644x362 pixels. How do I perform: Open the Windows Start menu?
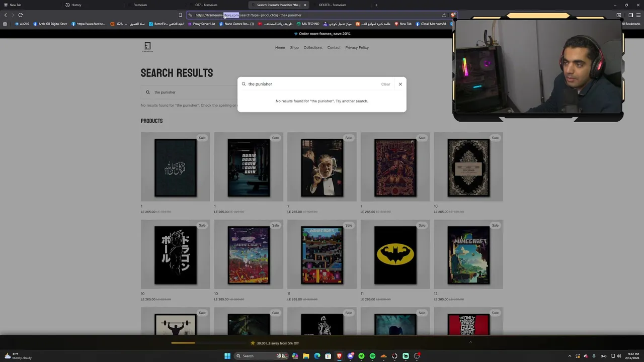click(227, 356)
